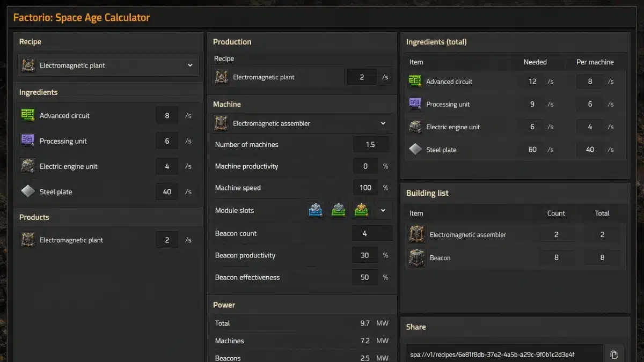Click the Needed column header
Viewport: 644px width, 362px height.
pyautogui.click(x=535, y=62)
